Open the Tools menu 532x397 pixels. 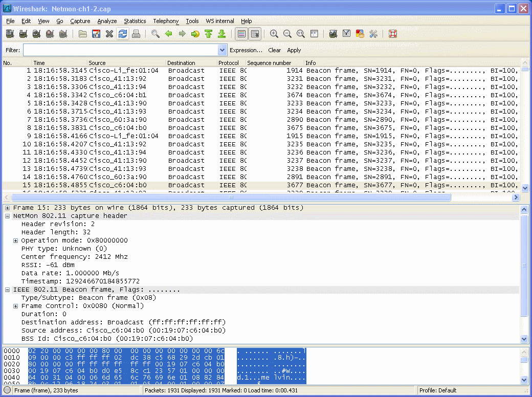[192, 21]
